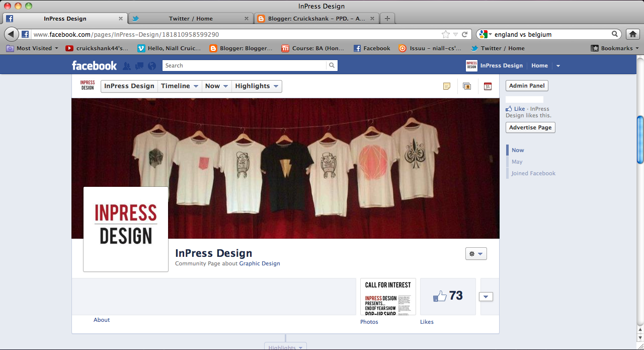Click the photo icon on page toolbar
644x350 pixels.
point(467,86)
